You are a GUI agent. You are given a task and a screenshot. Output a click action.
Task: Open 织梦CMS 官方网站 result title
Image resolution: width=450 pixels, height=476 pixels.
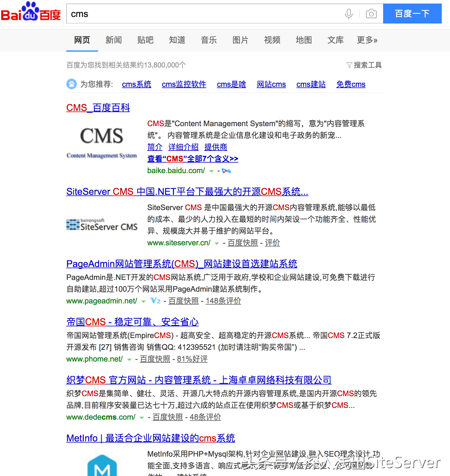199,380
